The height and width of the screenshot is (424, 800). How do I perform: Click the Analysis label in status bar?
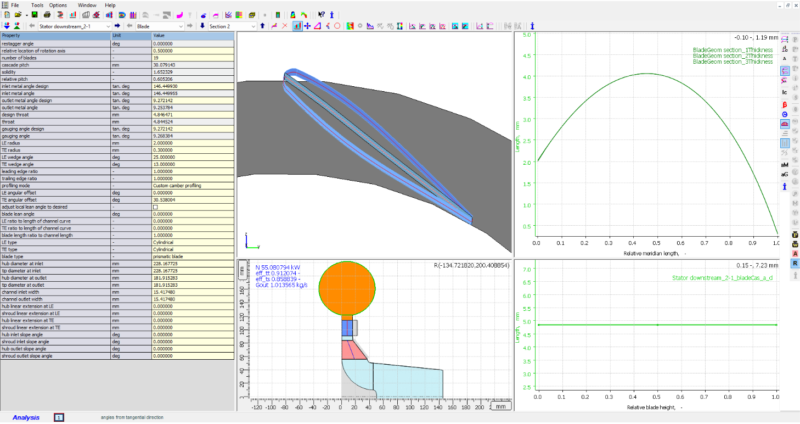point(26,417)
